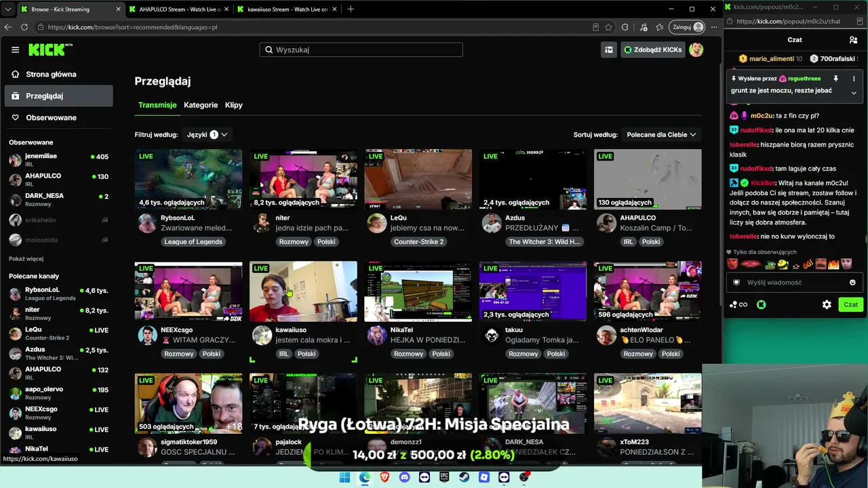Image resolution: width=868 pixels, height=488 pixels.
Task: Go back using the browser back arrow
Action: (8, 27)
